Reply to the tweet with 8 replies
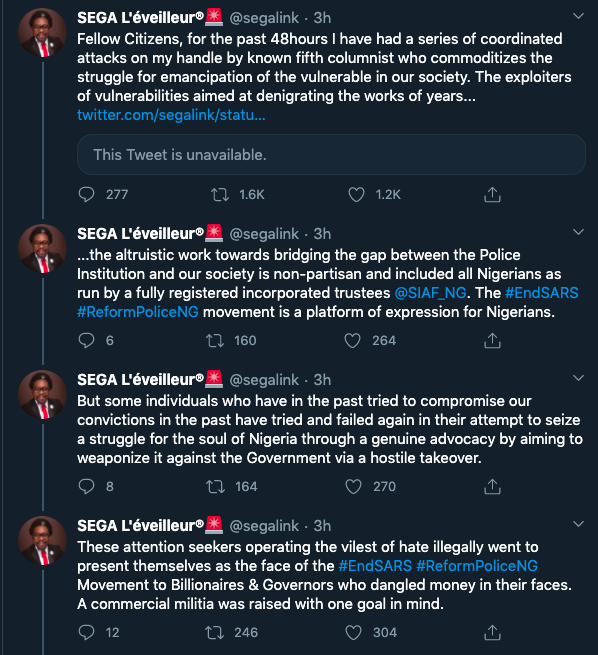 pos(87,486)
